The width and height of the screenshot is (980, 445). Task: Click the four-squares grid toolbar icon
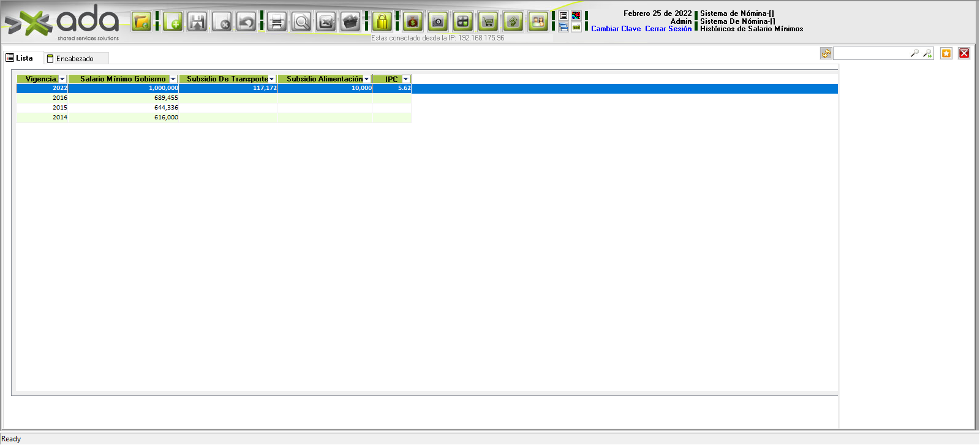tap(463, 22)
